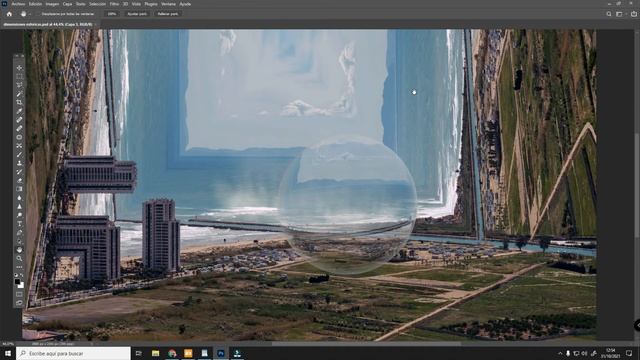
Task: Click the taskbar clock
Action: (x=611, y=353)
